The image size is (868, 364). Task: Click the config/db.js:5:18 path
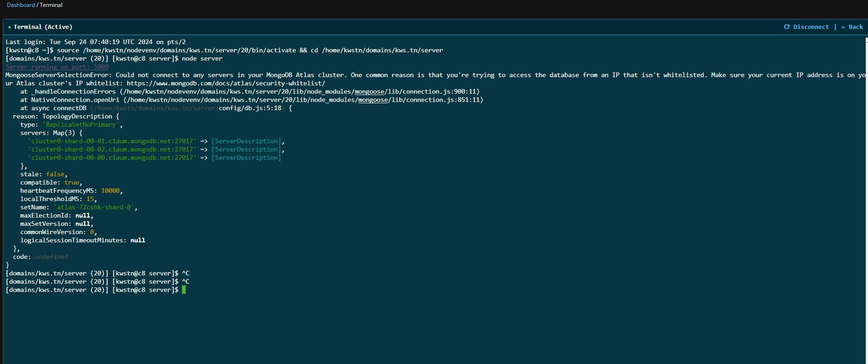click(x=250, y=108)
